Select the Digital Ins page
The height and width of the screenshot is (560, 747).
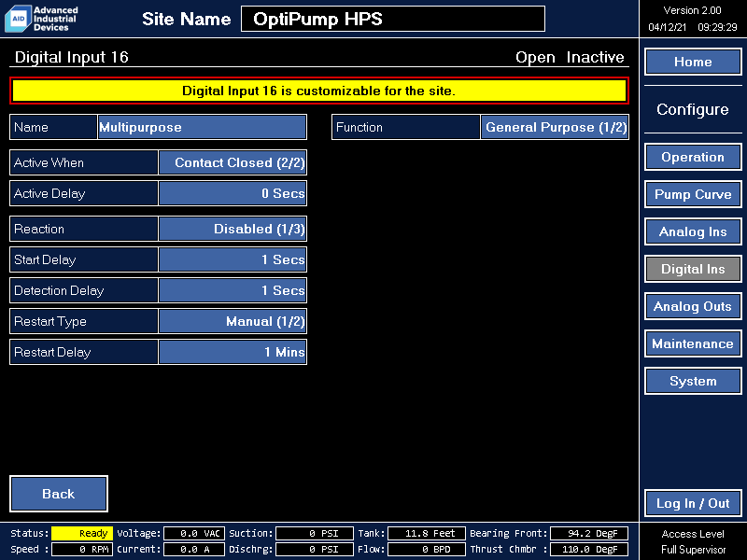point(693,269)
